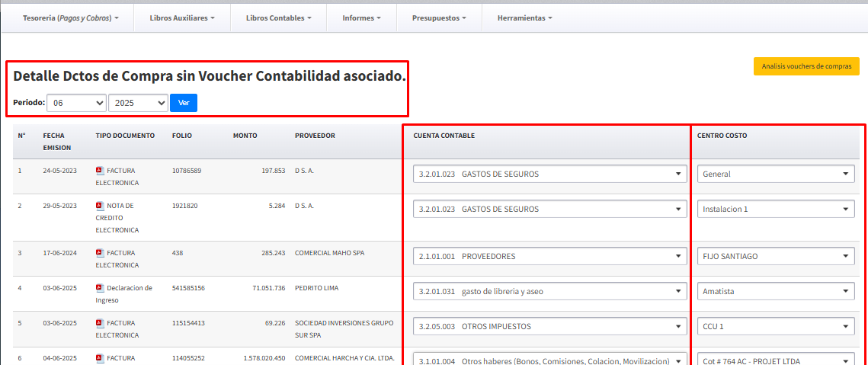Image resolution: width=868 pixels, height=365 pixels.
Task: Open PDF icon for Nota de Credito 1921820
Action: tap(100, 206)
